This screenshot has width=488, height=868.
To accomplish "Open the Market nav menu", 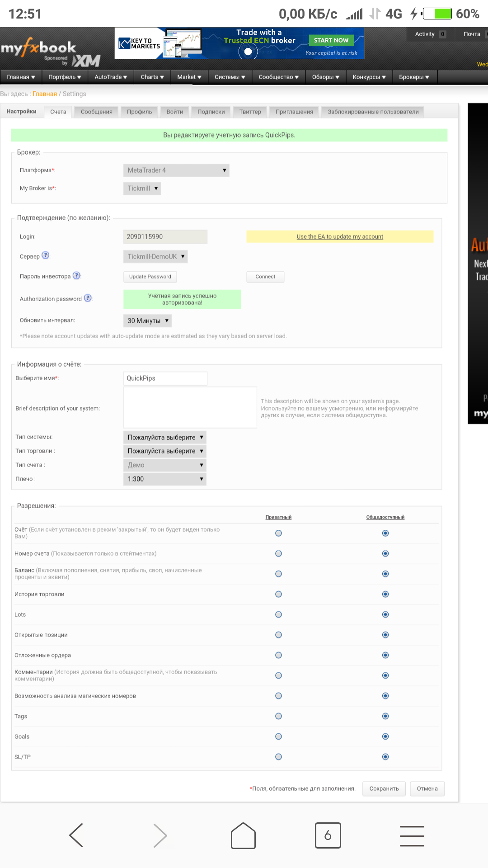I will pos(189,77).
